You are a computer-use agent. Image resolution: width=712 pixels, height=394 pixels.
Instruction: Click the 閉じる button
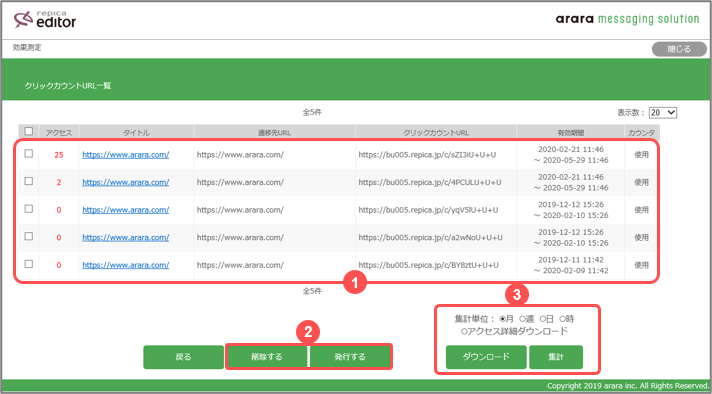tap(679, 49)
